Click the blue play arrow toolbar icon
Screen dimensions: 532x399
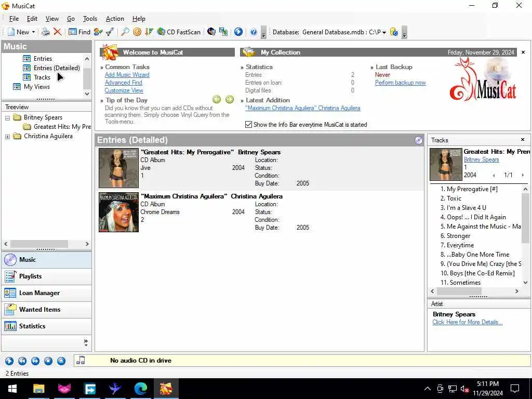click(238, 32)
